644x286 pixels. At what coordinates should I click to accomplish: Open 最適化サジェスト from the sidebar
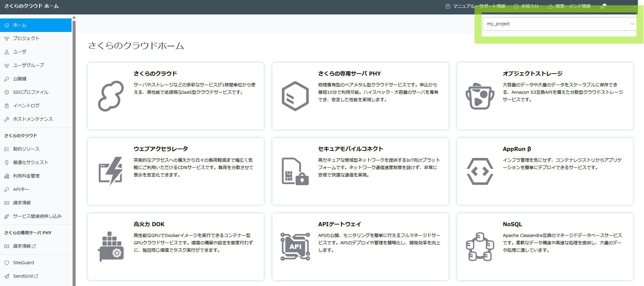[36, 162]
